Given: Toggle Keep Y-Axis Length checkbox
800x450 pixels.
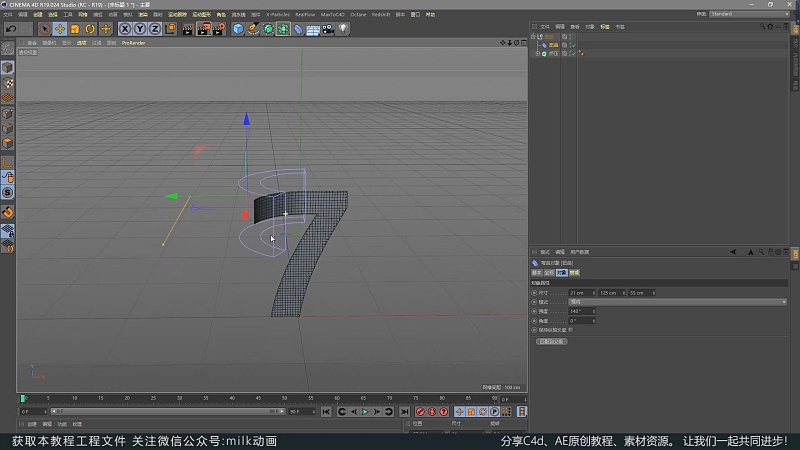Looking at the screenshot, I should point(571,330).
